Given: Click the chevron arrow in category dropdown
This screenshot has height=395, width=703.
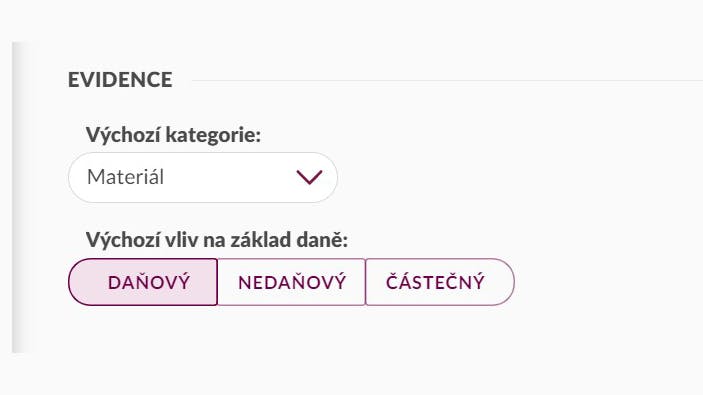Looking at the screenshot, I should [309, 177].
